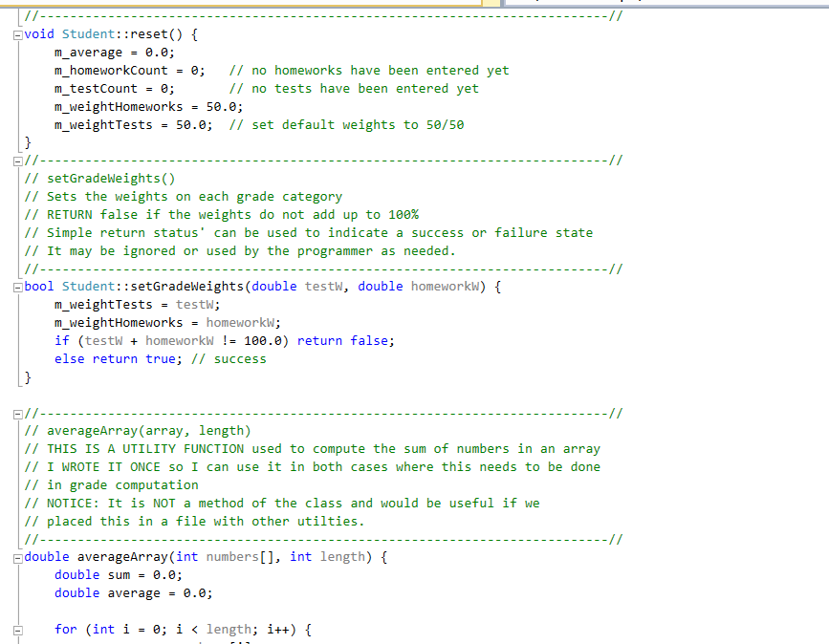Click the 'homeworkW' parameter in setGradeWeights signature
Screen dimensions: 829x644
pyautogui.click(x=445, y=287)
